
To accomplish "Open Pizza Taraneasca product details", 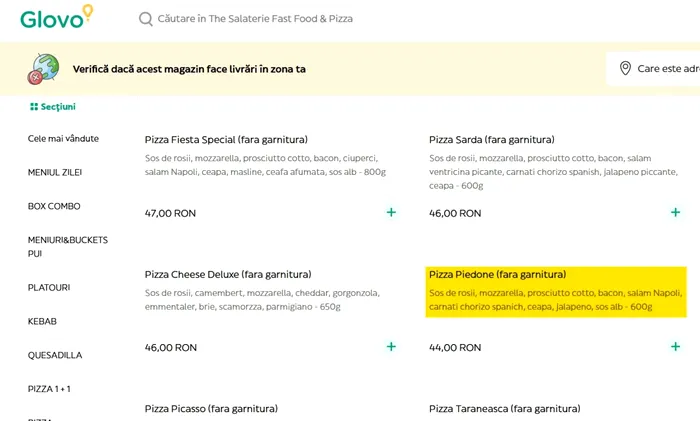I will point(504,408).
